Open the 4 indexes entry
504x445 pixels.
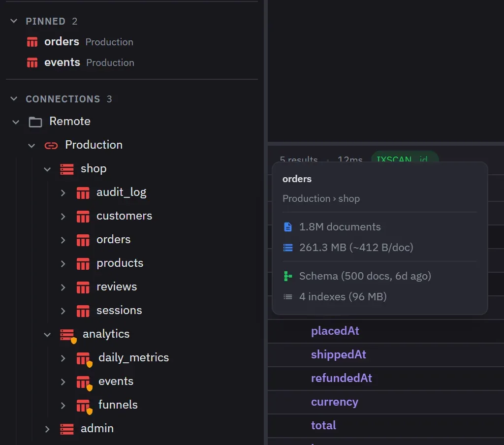pos(343,297)
